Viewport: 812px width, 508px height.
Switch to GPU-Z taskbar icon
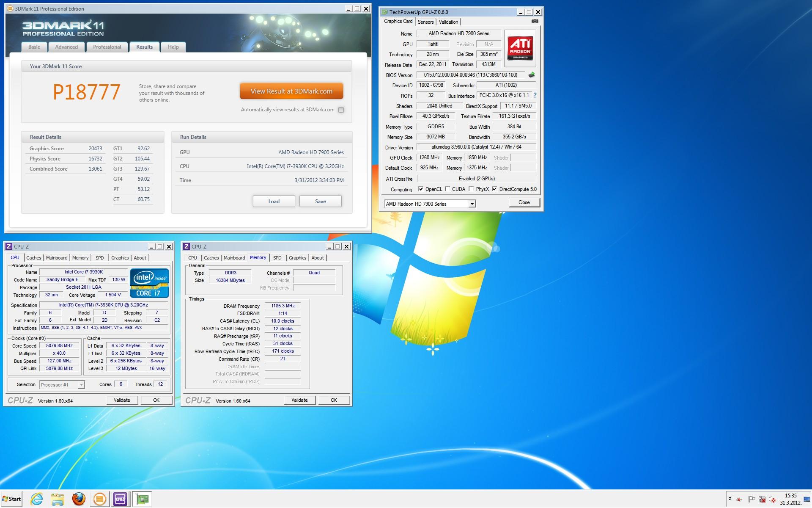(143, 499)
